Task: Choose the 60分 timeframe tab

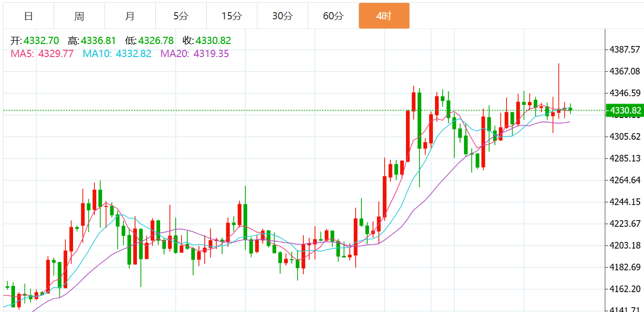Action: pyautogui.click(x=333, y=16)
